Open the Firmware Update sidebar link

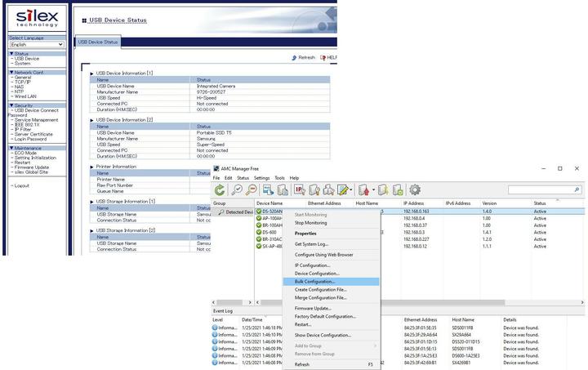pyautogui.click(x=32, y=167)
